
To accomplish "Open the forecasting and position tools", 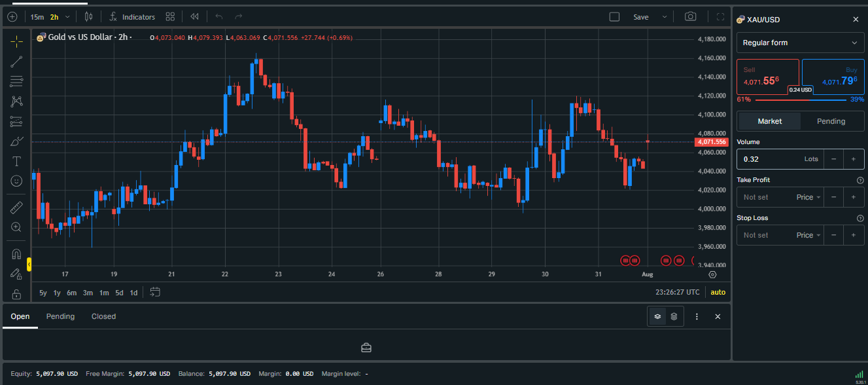I will (x=16, y=122).
